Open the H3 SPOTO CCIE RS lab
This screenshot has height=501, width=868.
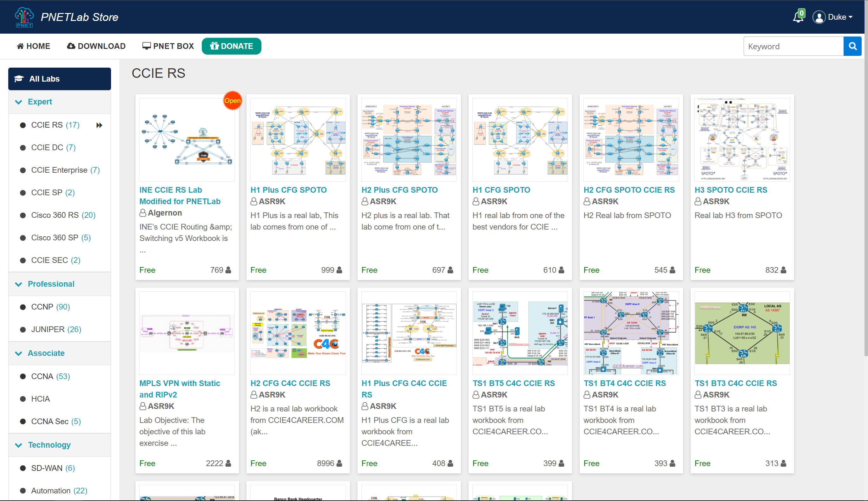coord(731,190)
